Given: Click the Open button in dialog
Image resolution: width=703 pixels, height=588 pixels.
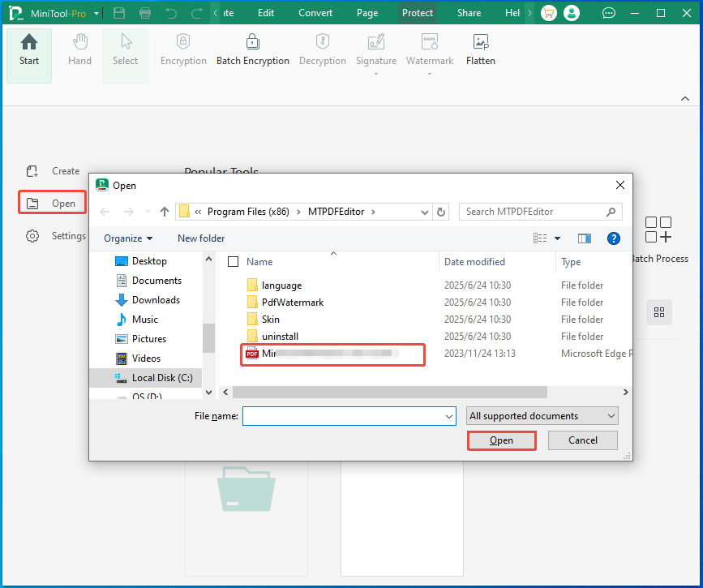Looking at the screenshot, I should [x=502, y=440].
